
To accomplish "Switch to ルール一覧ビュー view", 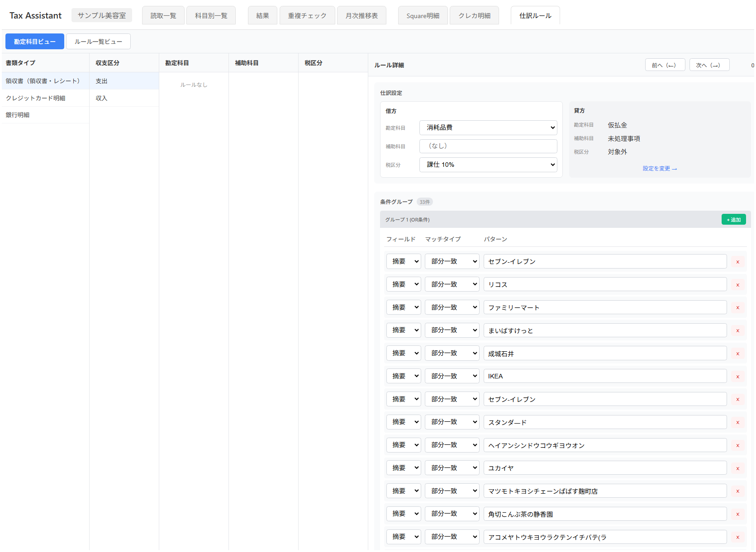I will coord(98,42).
